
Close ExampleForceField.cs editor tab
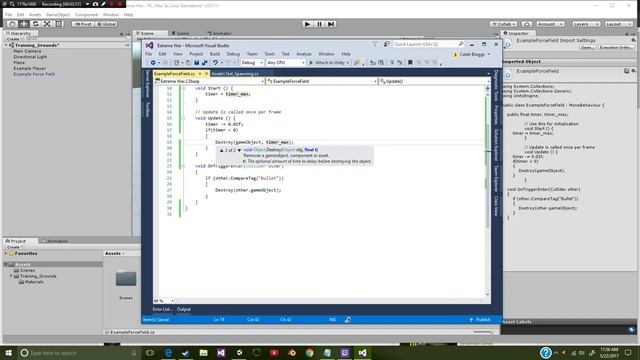point(207,73)
